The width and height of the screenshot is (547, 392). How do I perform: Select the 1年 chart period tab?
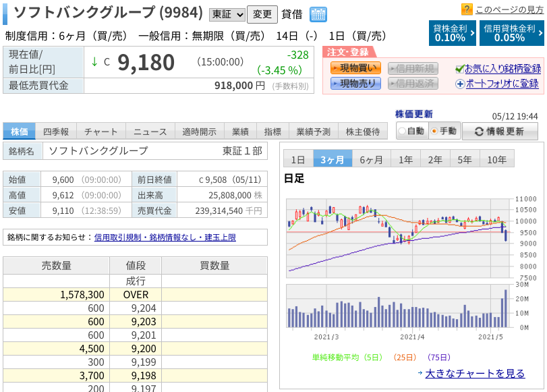pos(406,159)
